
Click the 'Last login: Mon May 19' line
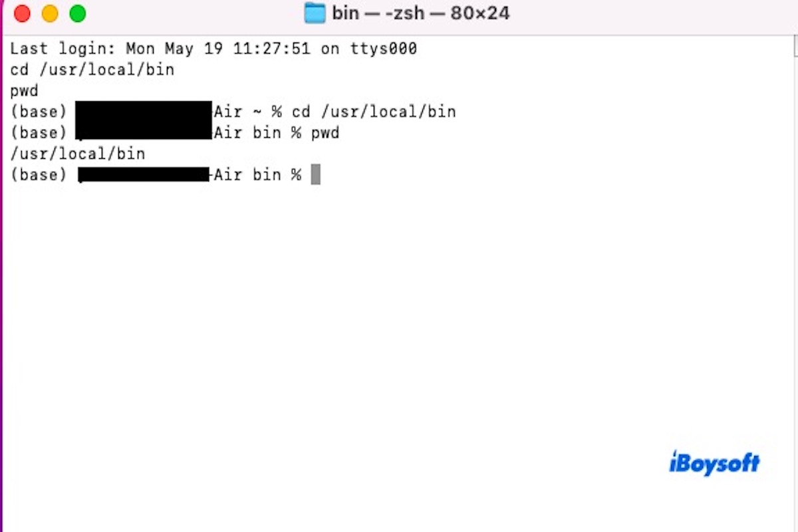[213, 49]
